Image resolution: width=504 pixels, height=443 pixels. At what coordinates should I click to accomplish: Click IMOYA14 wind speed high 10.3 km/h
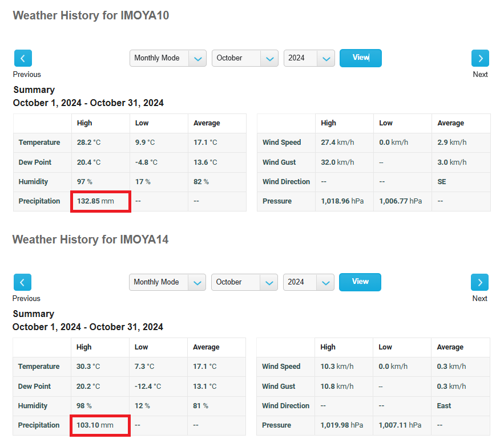(337, 367)
